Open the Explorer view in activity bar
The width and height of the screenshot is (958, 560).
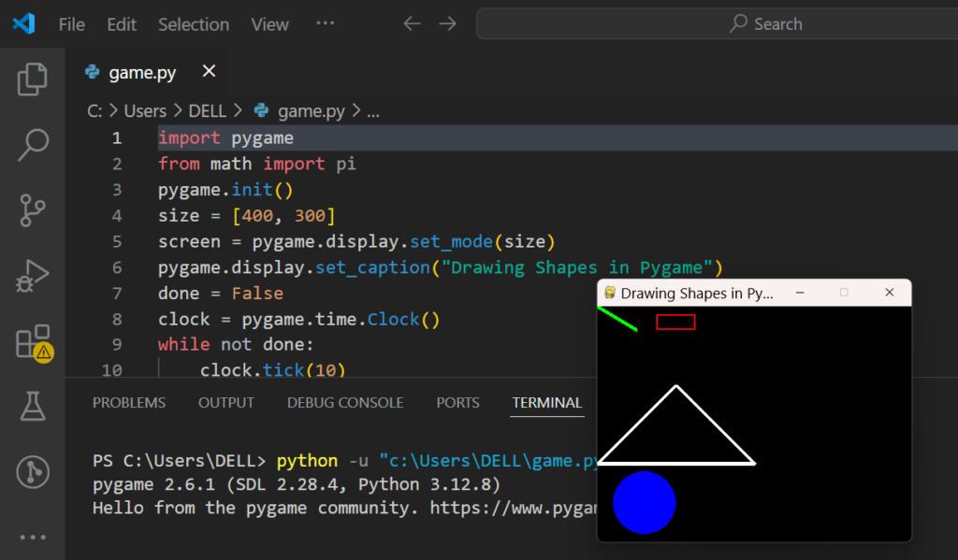point(33,79)
